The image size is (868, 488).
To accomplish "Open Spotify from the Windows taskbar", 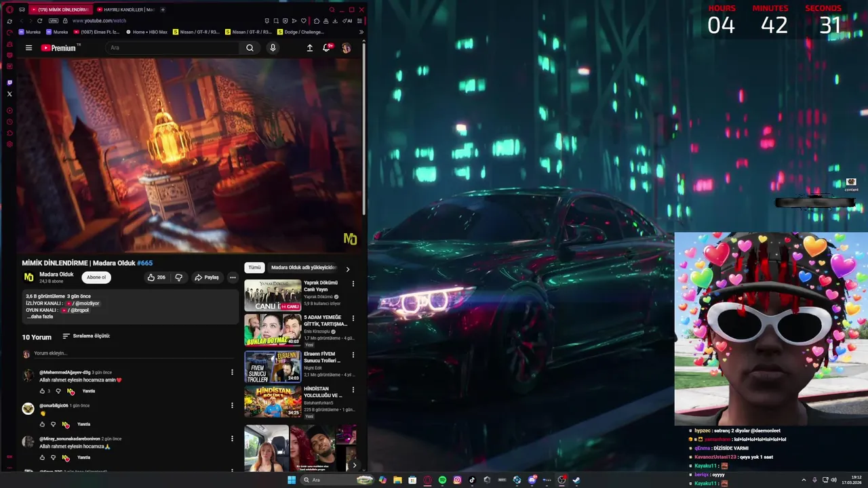I will [442, 480].
